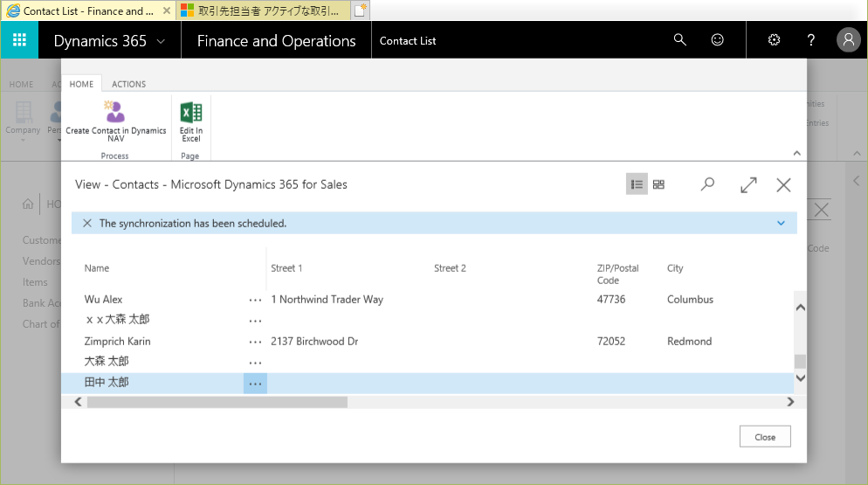Screen dimensions: 868x485
Task: Open the settings gear icon
Action: [773, 40]
